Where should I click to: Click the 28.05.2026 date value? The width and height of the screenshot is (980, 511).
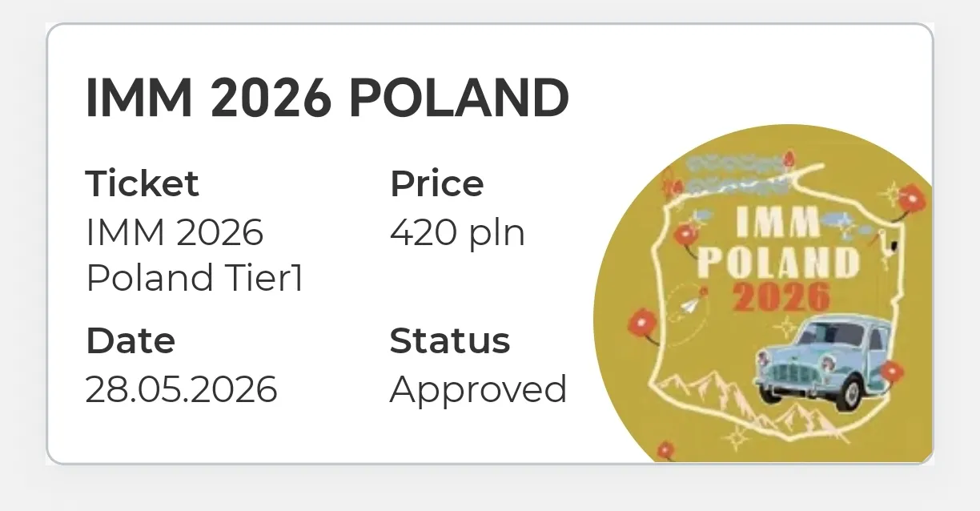coord(182,389)
